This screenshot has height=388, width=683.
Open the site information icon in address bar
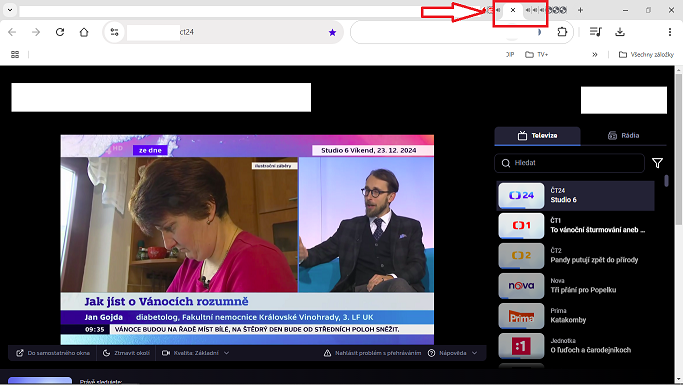click(x=115, y=32)
